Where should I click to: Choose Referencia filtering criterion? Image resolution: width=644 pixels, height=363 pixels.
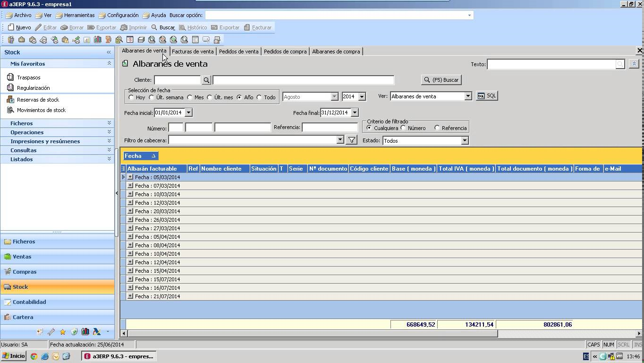[437, 128]
